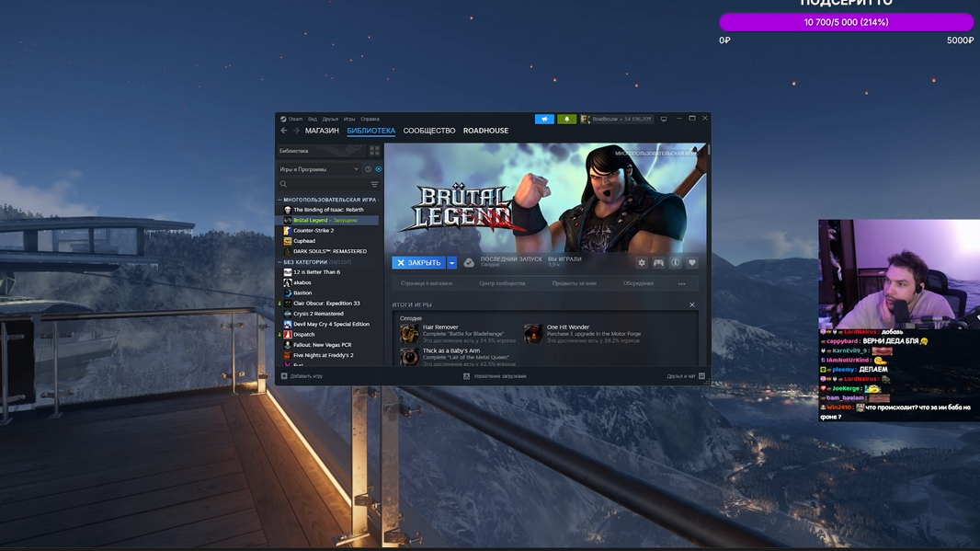Go forward with the right arrow
Viewport: 980px width, 551px height.
tap(296, 131)
